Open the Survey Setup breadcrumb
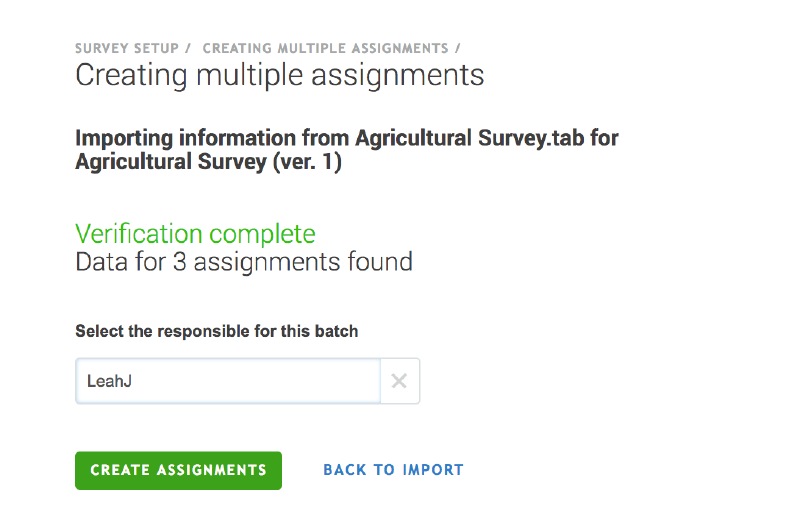 tap(127, 48)
